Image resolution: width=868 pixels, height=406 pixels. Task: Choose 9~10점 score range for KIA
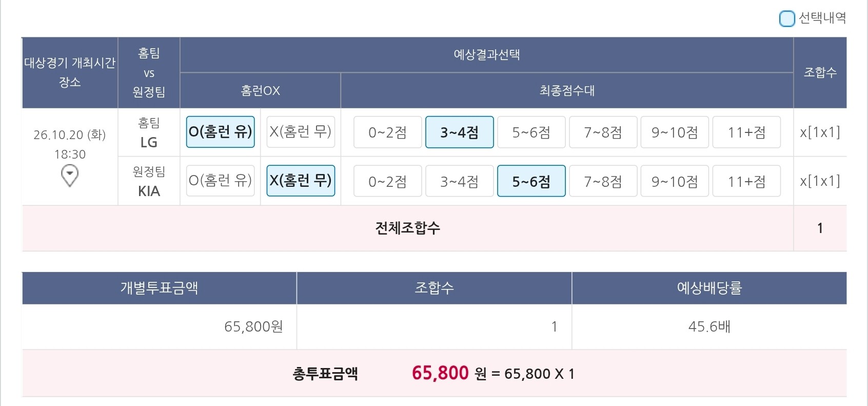click(675, 181)
